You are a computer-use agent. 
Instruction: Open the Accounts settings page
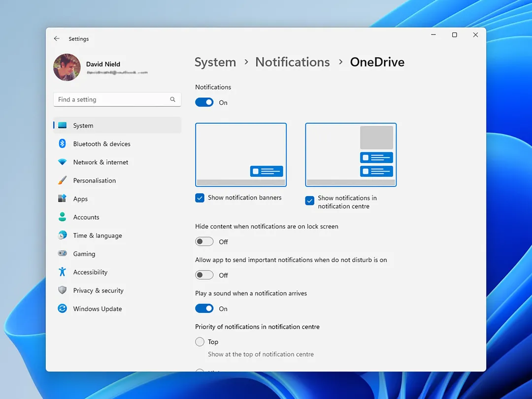pos(117,217)
